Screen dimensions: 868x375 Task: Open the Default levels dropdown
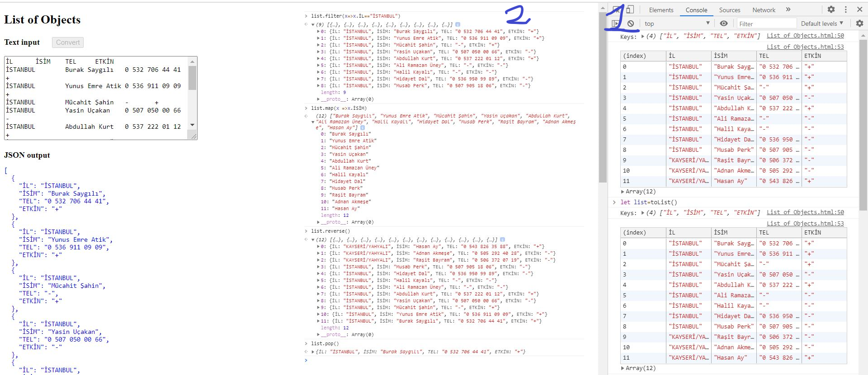(822, 23)
